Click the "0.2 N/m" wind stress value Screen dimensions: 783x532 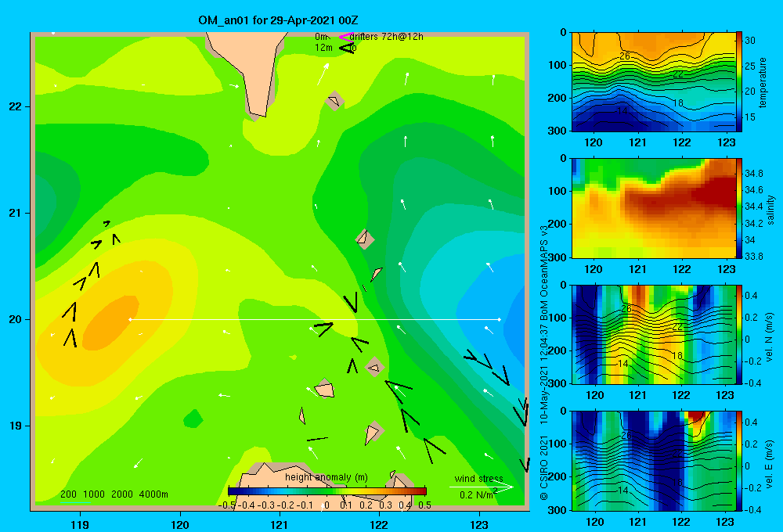click(x=478, y=494)
